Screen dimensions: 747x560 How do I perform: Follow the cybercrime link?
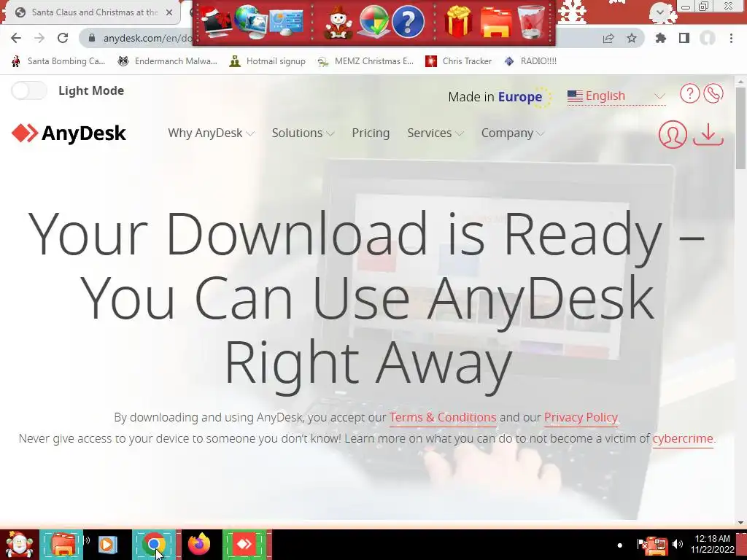point(683,438)
